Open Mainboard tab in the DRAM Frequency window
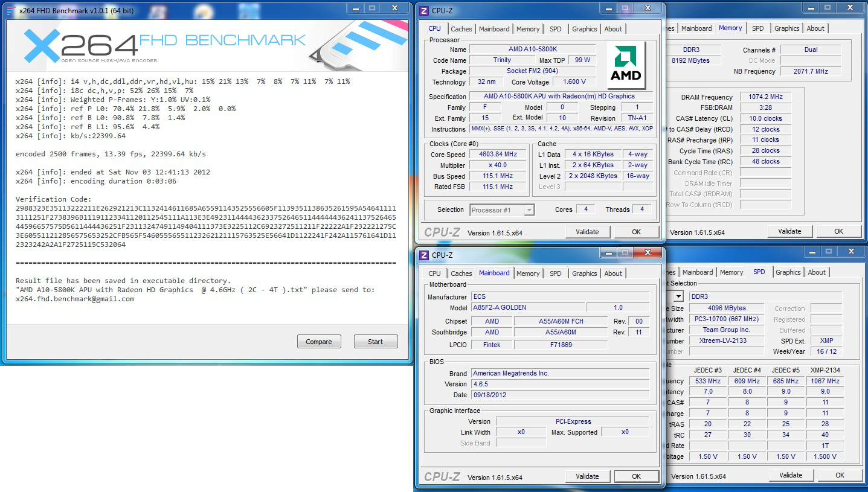868x492 pixels. pyautogui.click(x=696, y=28)
